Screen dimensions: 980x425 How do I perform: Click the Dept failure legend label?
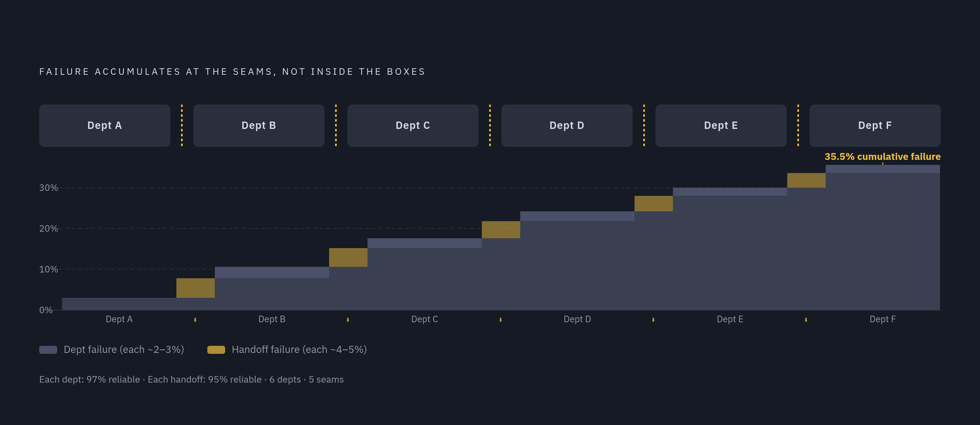[124, 350]
